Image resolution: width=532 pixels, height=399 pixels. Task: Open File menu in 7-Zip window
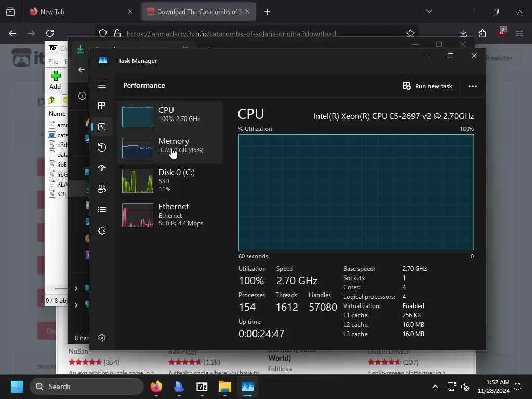click(53, 61)
